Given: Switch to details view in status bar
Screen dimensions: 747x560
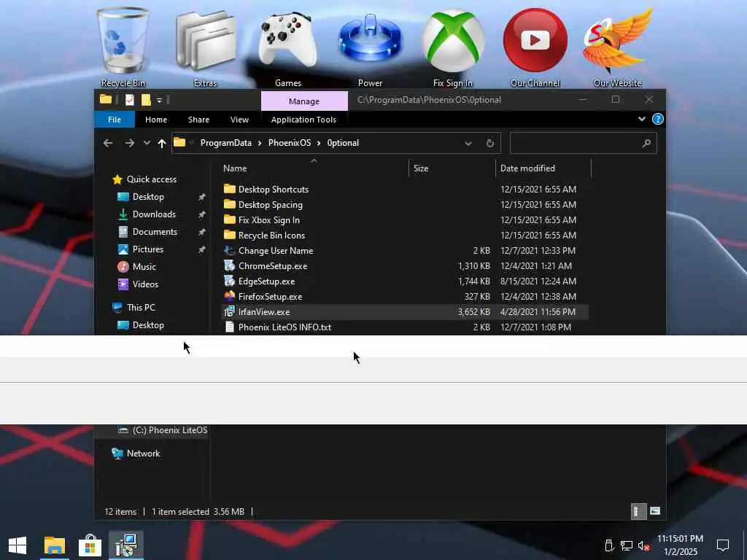Looking at the screenshot, I should pos(638,511).
